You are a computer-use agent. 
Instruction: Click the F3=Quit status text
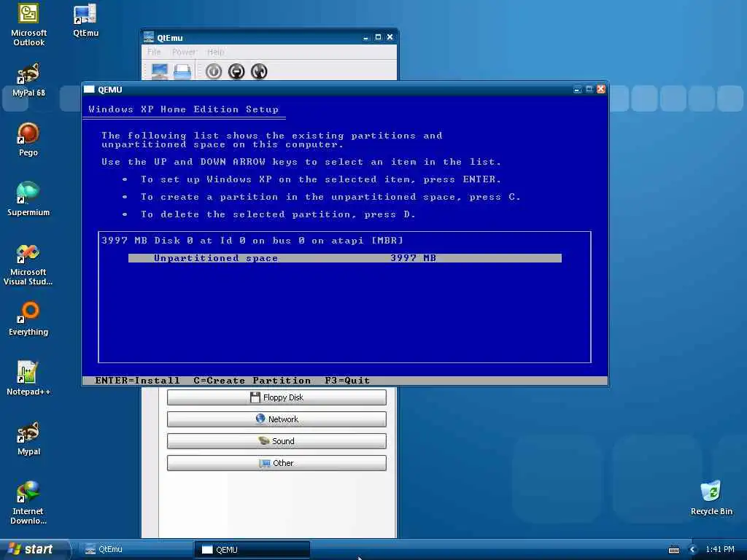pos(347,381)
